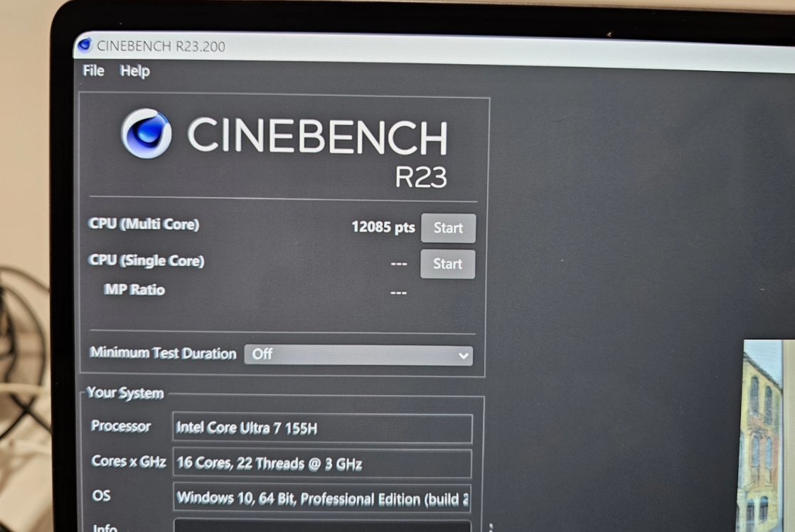Click the Cinebench icon in the title bar
Viewport: 795px width, 532px height.
coord(85,45)
